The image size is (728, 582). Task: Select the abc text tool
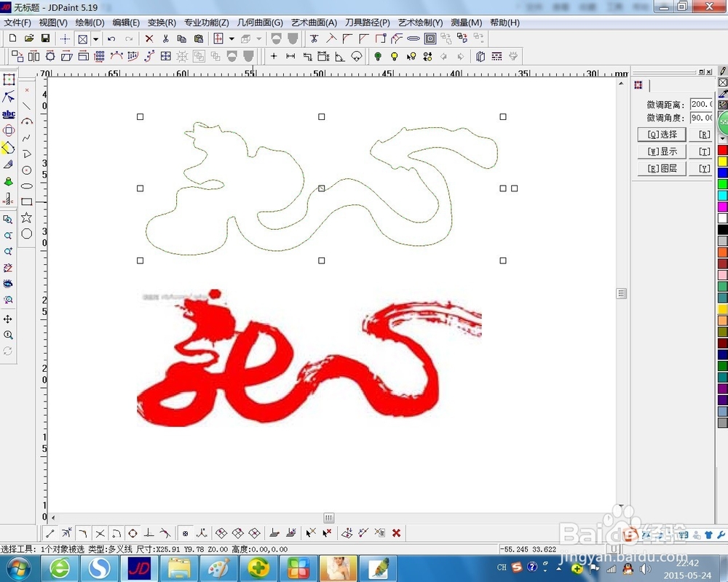9,113
